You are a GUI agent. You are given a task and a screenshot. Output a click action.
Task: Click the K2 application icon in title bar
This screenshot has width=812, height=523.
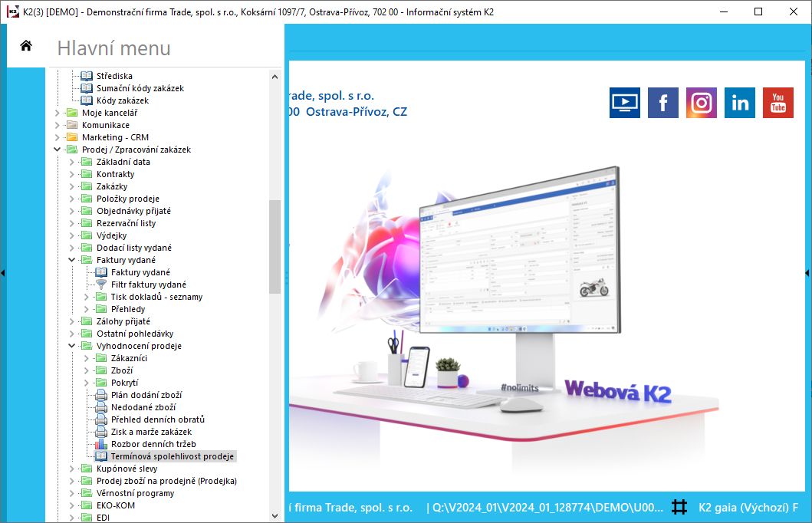pos(13,12)
